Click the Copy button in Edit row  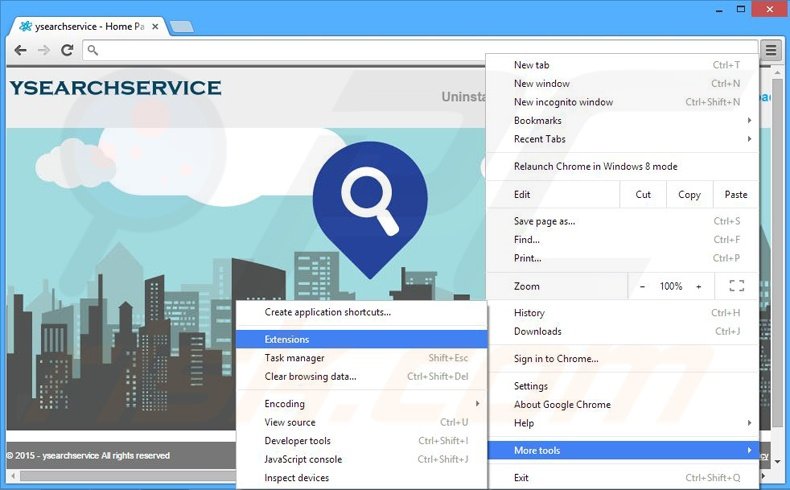pyautogui.click(x=689, y=194)
